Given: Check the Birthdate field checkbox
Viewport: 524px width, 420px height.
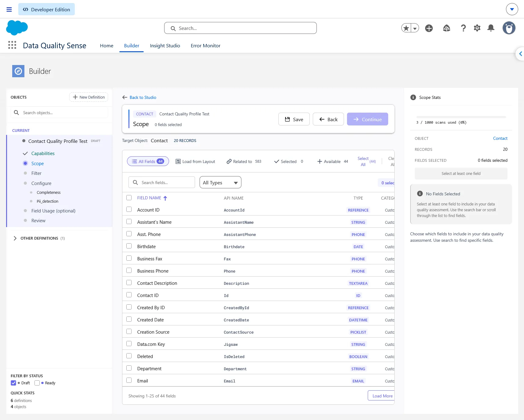Looking at the screenshot, I should point(129,246).
